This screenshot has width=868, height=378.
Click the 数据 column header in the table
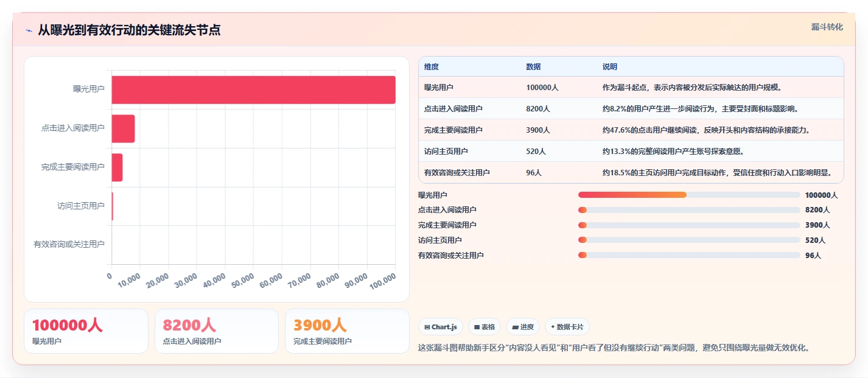[x=534, y=66]
